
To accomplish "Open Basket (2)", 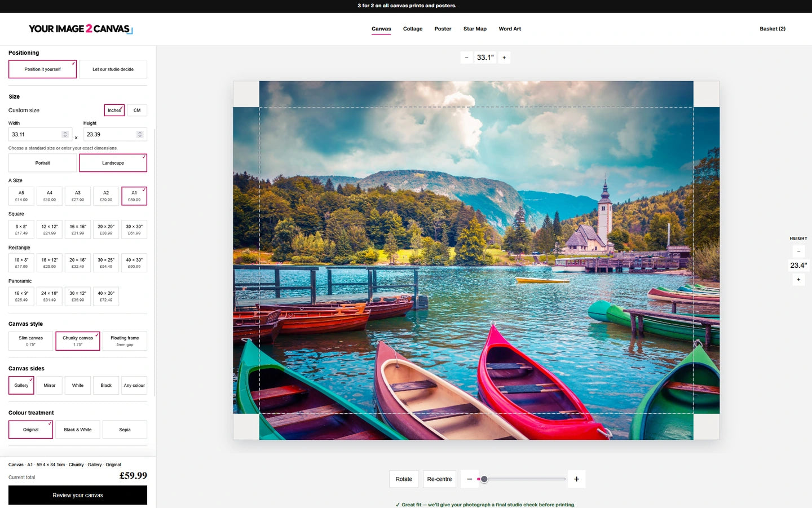I will (773, 29).
